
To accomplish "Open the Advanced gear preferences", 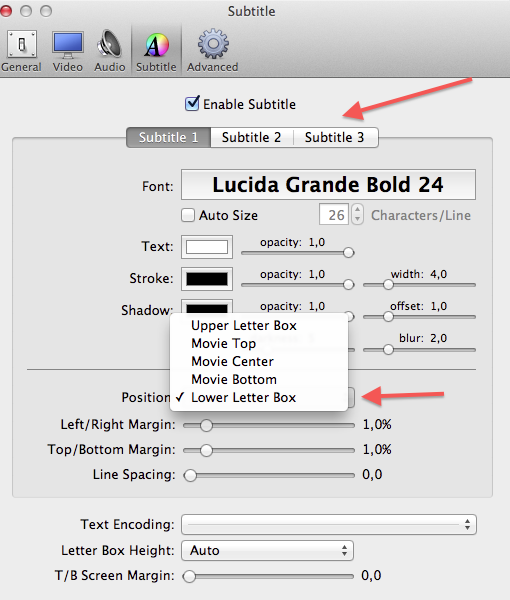I will tap(213, 51).
